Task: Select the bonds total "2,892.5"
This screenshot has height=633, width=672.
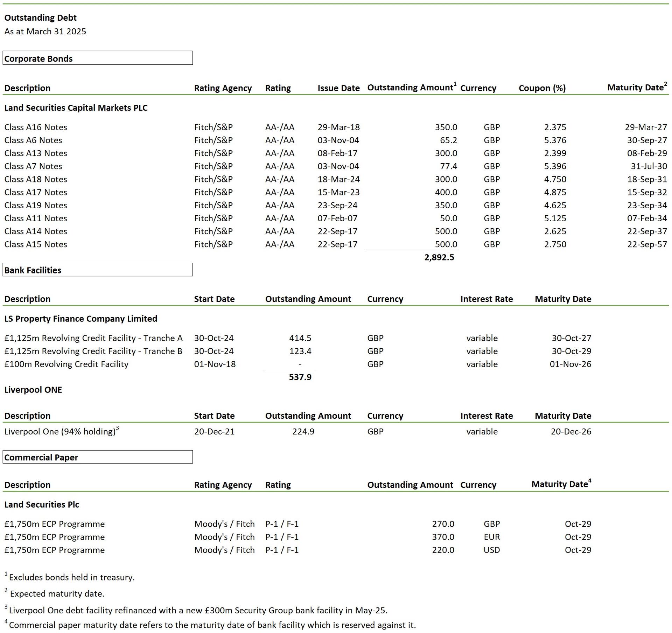Action: click(x=439, y=257)
